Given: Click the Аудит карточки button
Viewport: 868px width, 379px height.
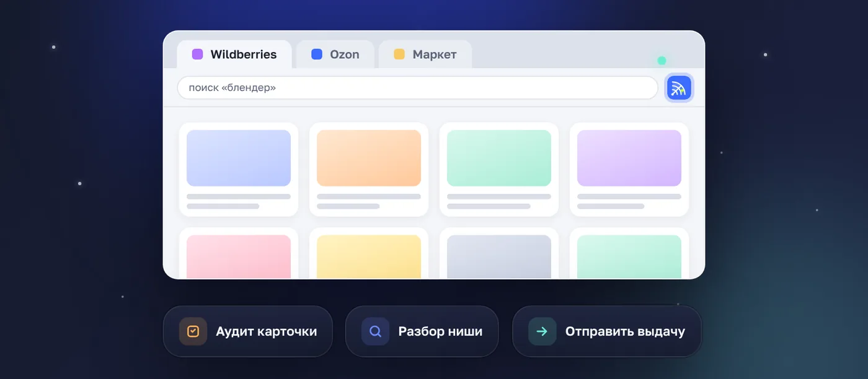Looking at the screenshot, I should (248, 331).
